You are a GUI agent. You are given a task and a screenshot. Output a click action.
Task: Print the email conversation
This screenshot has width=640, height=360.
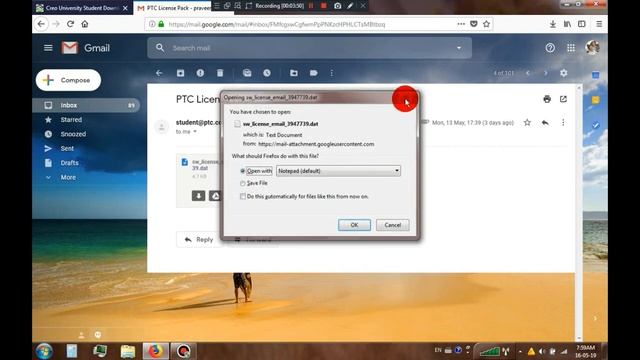click(x=547, y=99)
